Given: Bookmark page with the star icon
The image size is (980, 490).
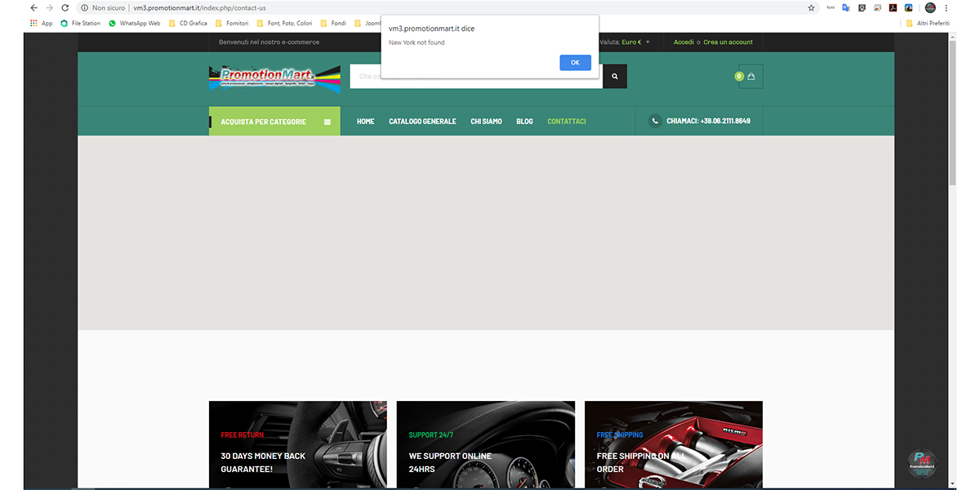Looking at the screenshot, I should pos(811,8).
